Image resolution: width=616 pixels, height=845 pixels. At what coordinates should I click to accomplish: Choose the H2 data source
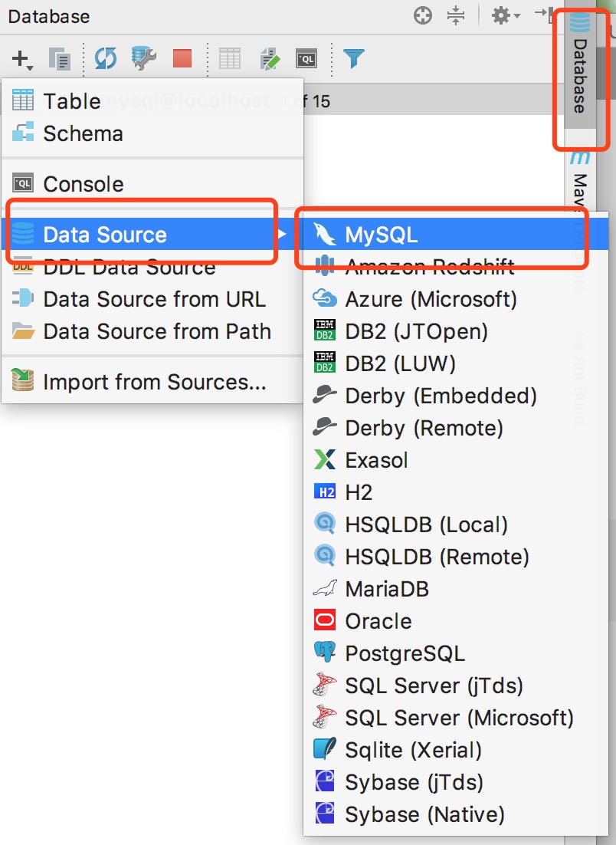click(x=456, y=492)
